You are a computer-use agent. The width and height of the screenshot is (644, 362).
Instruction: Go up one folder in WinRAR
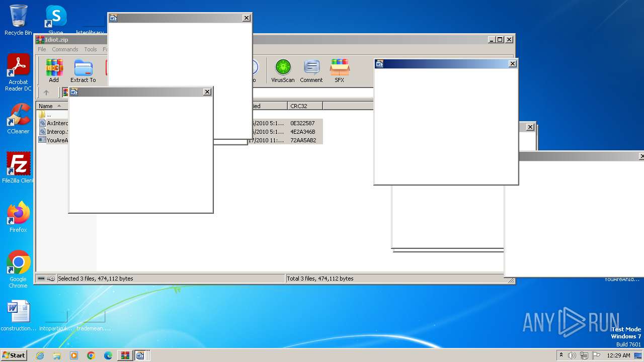pos(46,93)
